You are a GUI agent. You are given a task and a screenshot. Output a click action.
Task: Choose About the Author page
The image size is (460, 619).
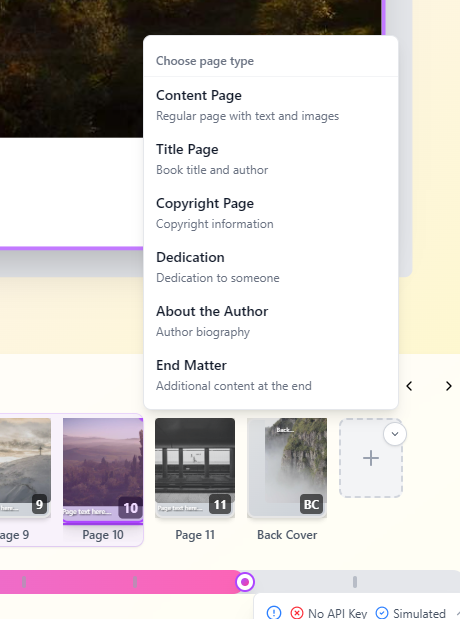point(271,321)
